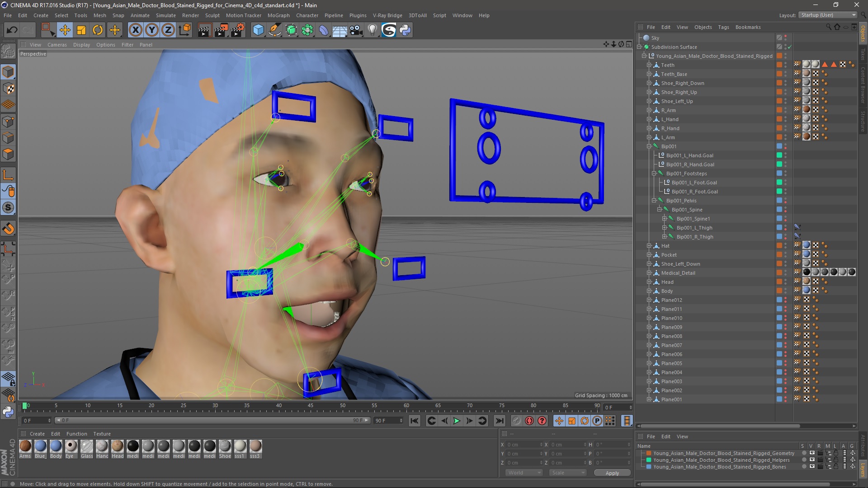Open material manager Texture menu
This screenshot has width=868, height=488.
102,434
